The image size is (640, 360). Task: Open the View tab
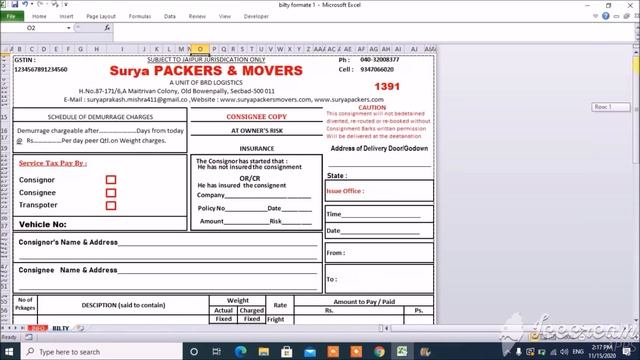pyautogui.click(x=224, y=16)
